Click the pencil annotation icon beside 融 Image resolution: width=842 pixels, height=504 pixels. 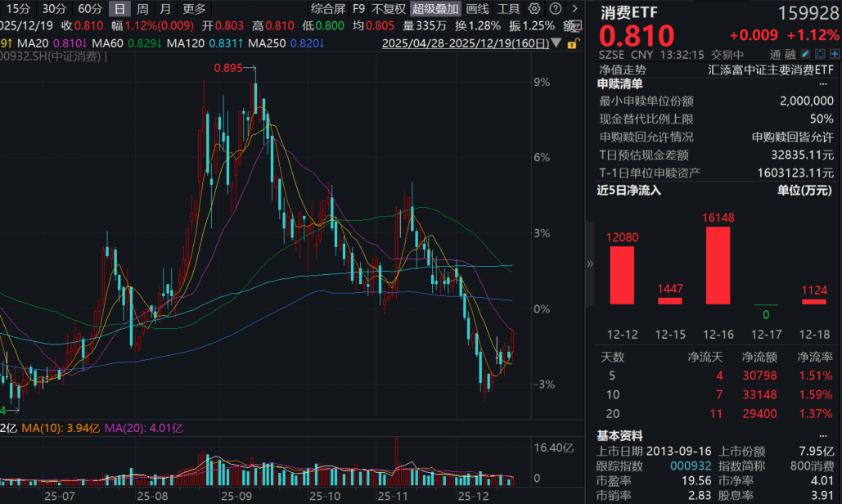805,53
